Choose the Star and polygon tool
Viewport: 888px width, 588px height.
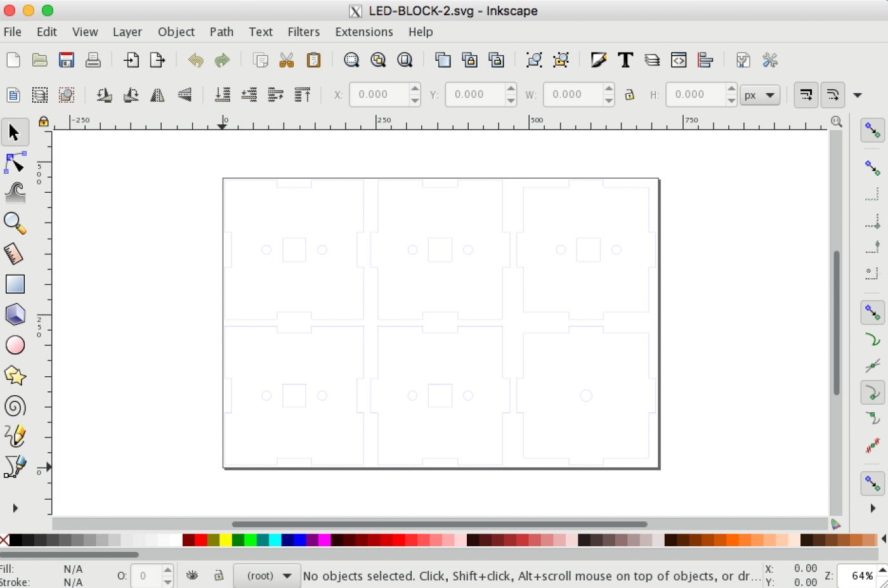[15, 376]
